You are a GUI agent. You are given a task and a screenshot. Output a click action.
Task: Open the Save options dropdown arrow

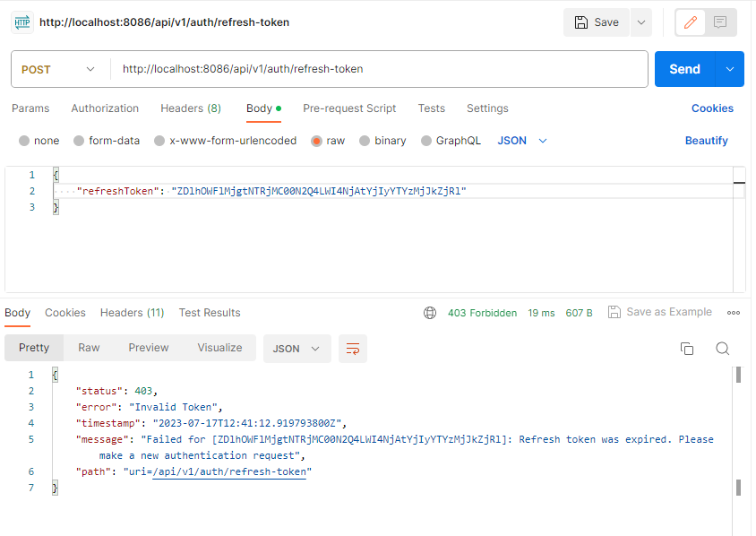(x=641, y=22)
